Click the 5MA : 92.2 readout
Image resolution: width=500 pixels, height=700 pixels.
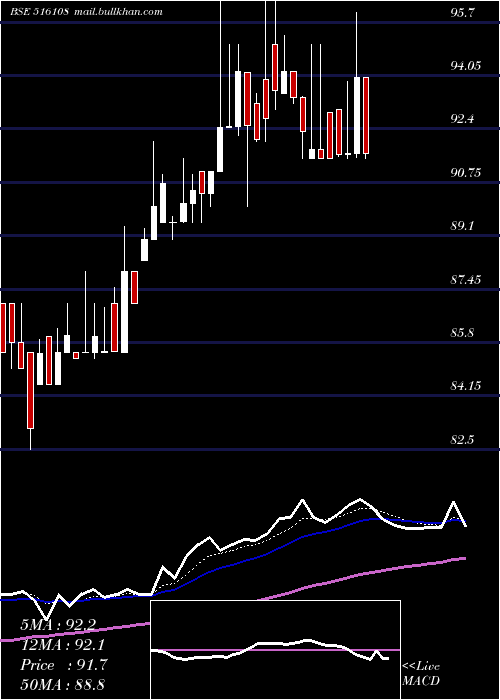pos(58,625)
